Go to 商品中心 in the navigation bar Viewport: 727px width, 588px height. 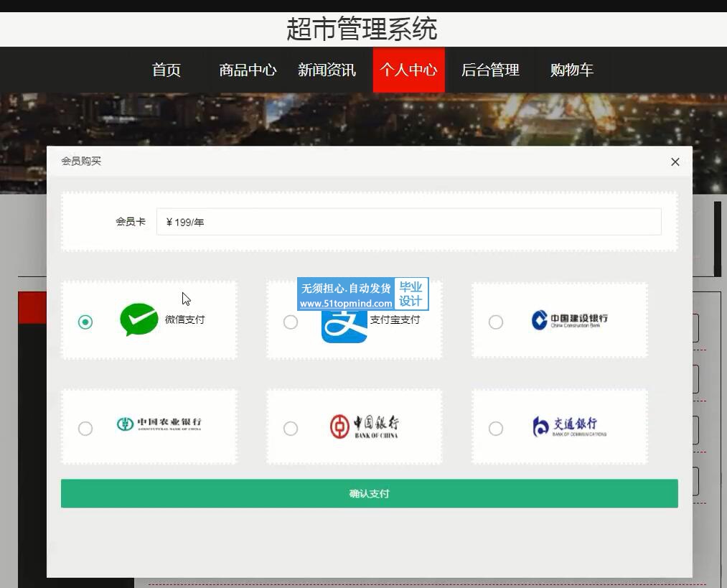248,70
